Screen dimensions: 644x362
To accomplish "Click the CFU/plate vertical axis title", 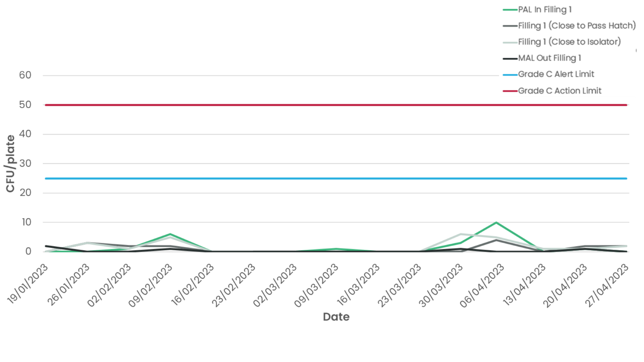I will click(x=10, y=163).
